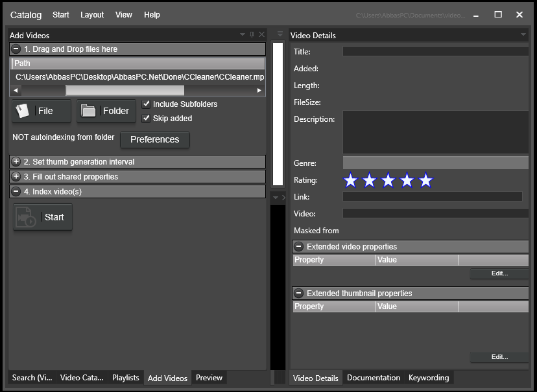Open Add Videos panel options dropdown arrow
Screen dimensions: 537x392
coord(243,34)
